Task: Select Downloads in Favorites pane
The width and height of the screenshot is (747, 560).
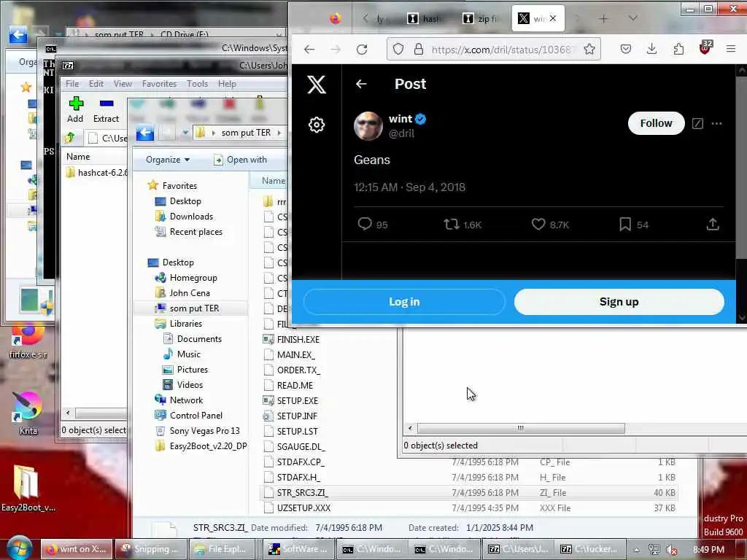Action: point(185,216)
